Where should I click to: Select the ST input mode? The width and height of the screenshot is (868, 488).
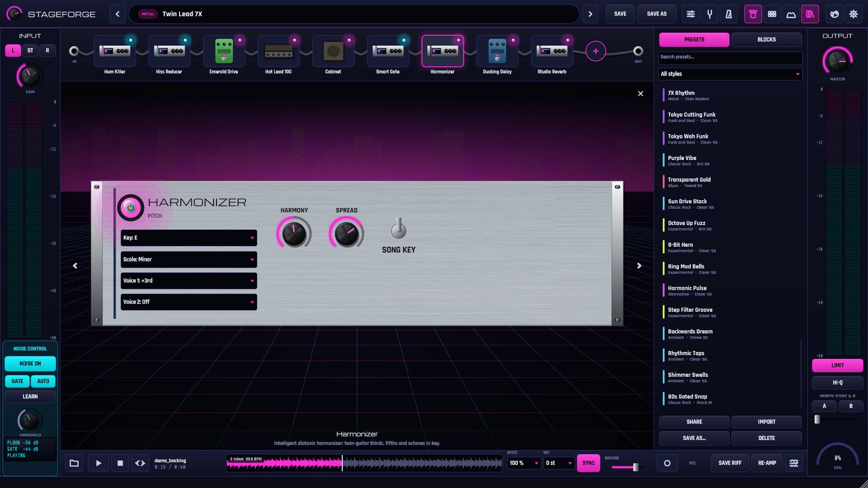click(x=30, y=50)
